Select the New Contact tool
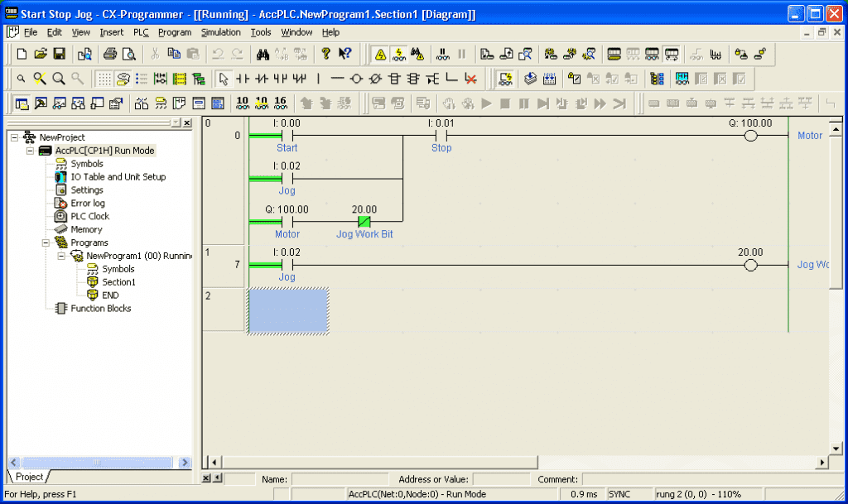This screenshot has width=848, height=504. pyautogui.click(x=243, y=79)
